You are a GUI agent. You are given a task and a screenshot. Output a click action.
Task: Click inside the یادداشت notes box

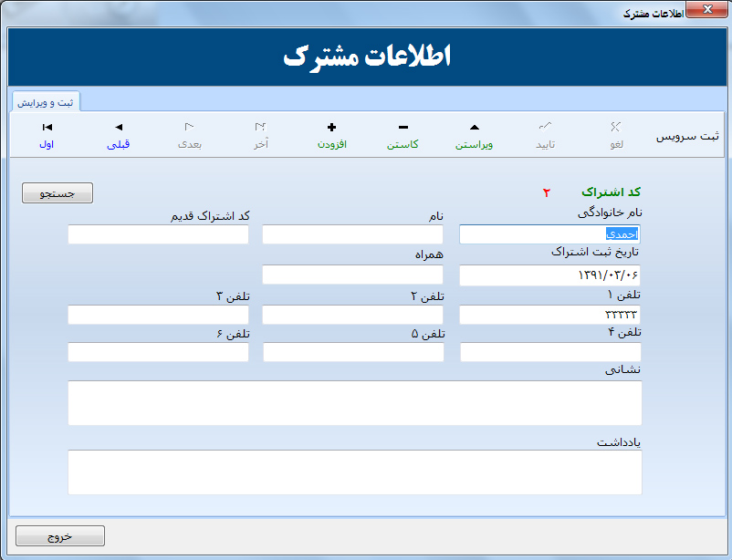coord(355,472)
